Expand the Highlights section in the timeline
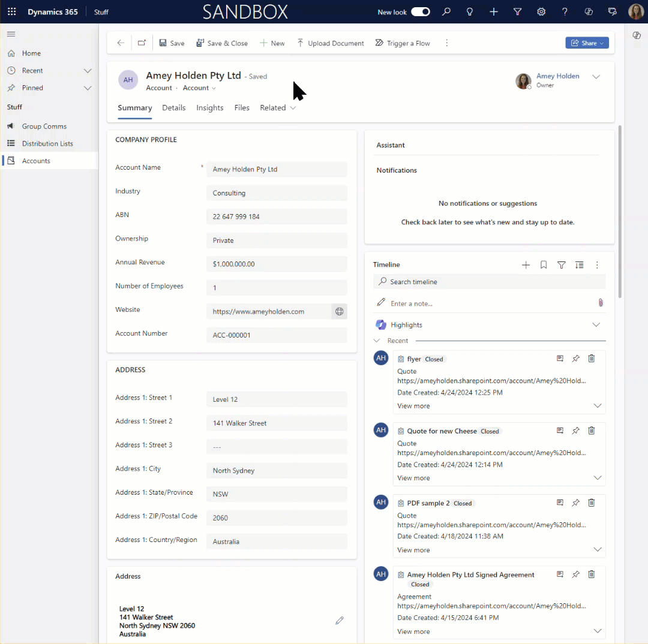 pos(596,324)
